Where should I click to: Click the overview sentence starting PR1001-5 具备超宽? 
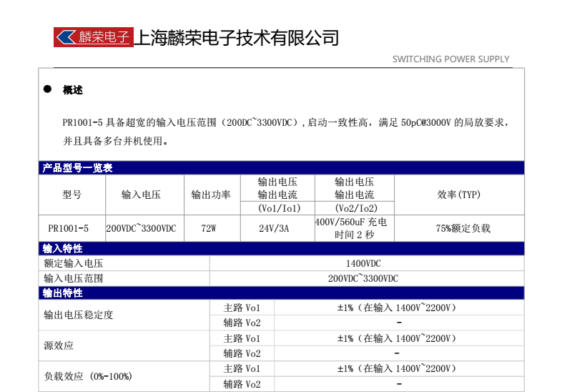pyautogui.click(x=286, y=122)
